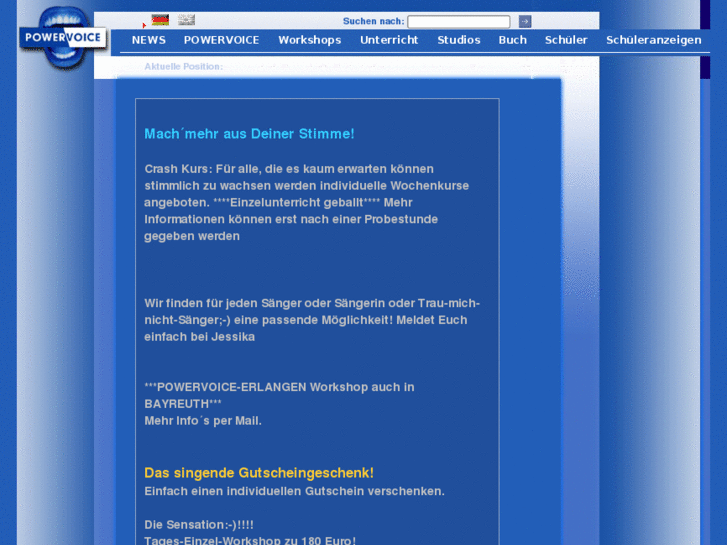
Task: Go to the Workshops section
Action: coord(310,40)
